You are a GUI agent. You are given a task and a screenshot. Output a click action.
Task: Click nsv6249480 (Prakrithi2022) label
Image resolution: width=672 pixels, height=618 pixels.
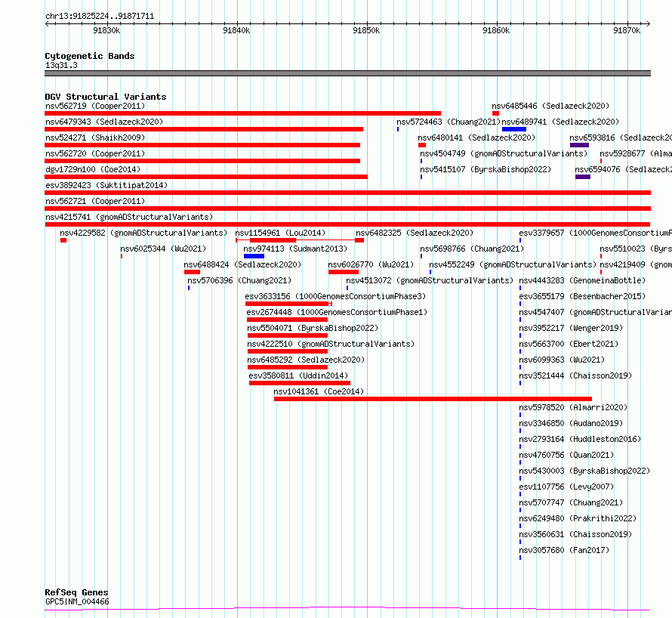(578, 518)
